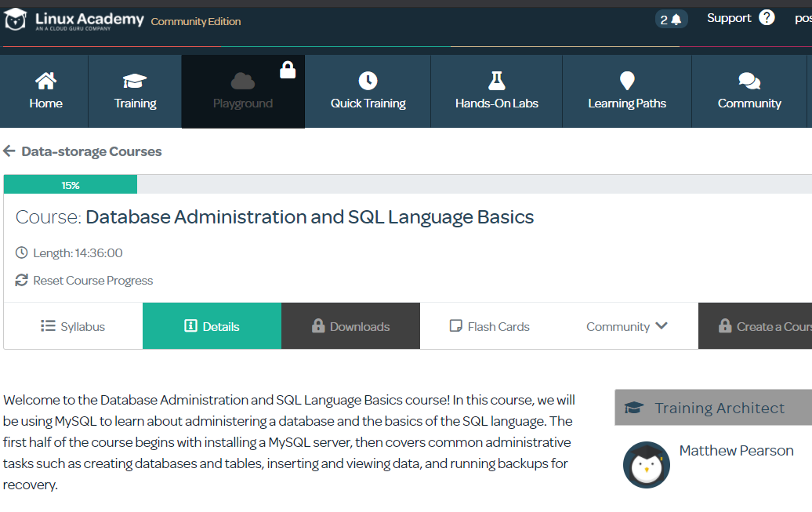
Task: Click the Downloads lock icon
Action: (x=318, y=325)
